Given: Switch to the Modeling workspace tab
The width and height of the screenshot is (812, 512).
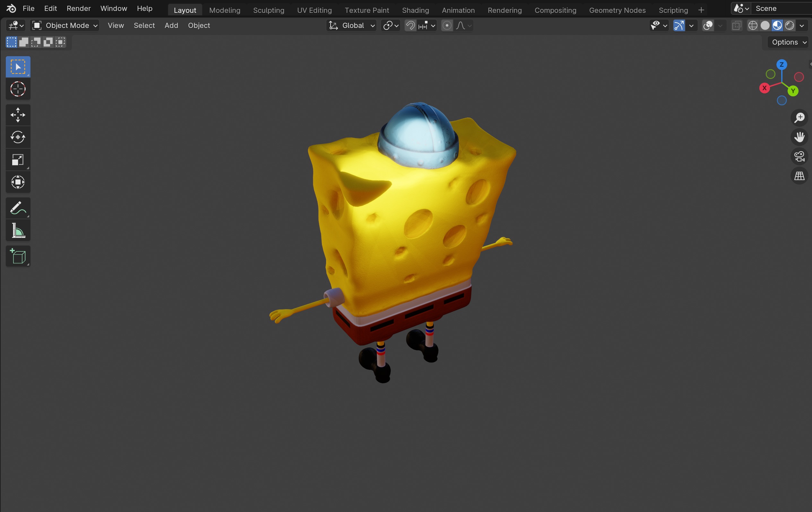Looking at the screenshot, I should pyautogui.click(x=225, y=10).
